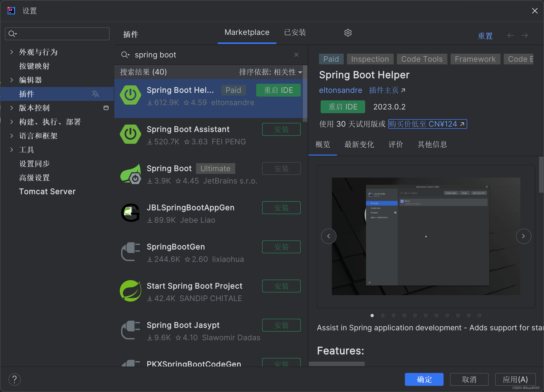
Task: Click the project-level icon beside 版本控制
Action: (106, 108)
